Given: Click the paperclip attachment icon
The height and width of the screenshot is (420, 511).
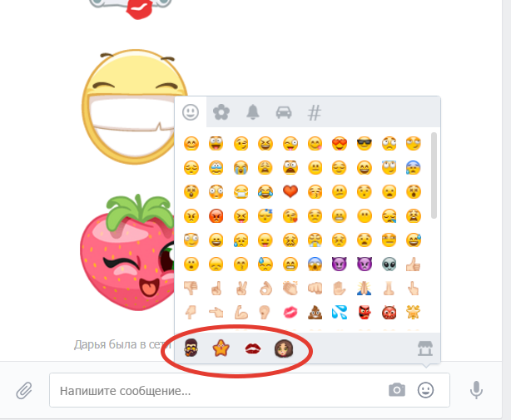Looking at the screenshot, I should point(24,390).
